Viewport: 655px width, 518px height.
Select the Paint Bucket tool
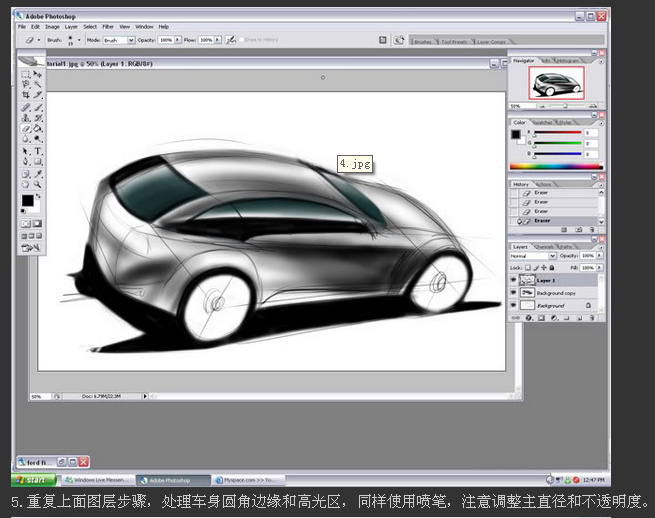38,129
